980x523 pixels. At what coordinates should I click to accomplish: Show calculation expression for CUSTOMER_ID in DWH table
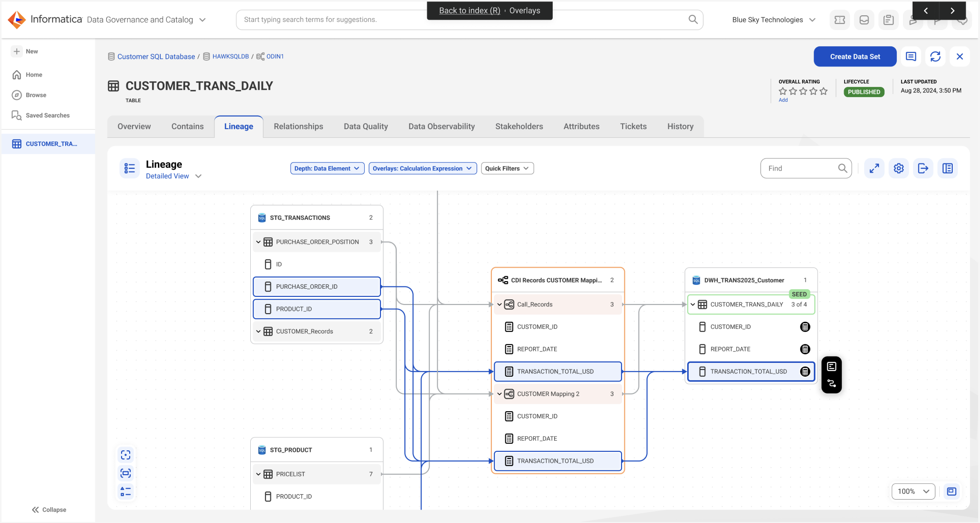tap(805, 327)
